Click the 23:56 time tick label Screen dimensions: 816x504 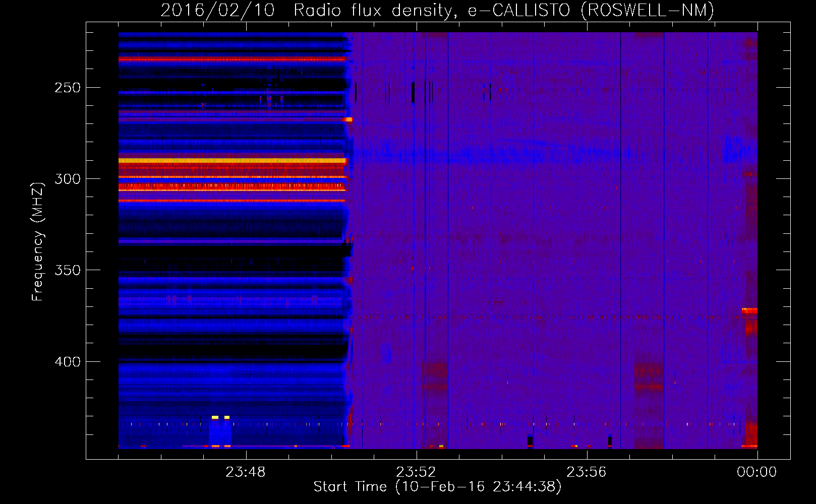pyautogui.click(x=586, y=472)
